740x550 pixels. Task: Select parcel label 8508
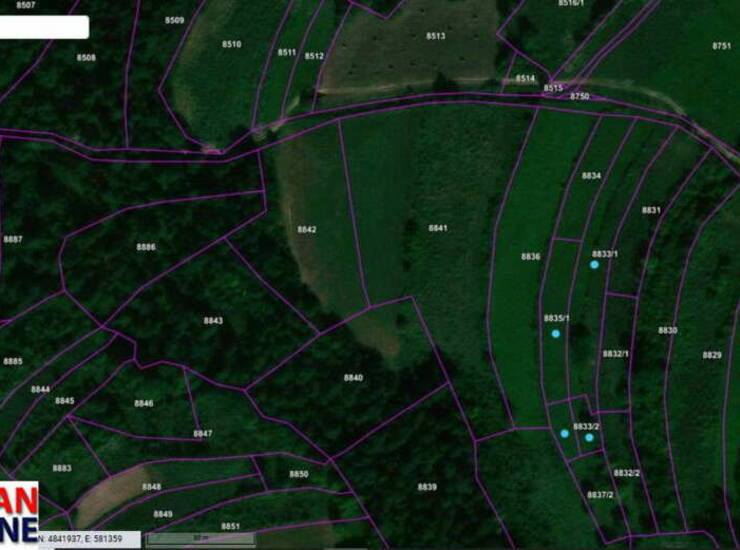[x=86, y=58]
